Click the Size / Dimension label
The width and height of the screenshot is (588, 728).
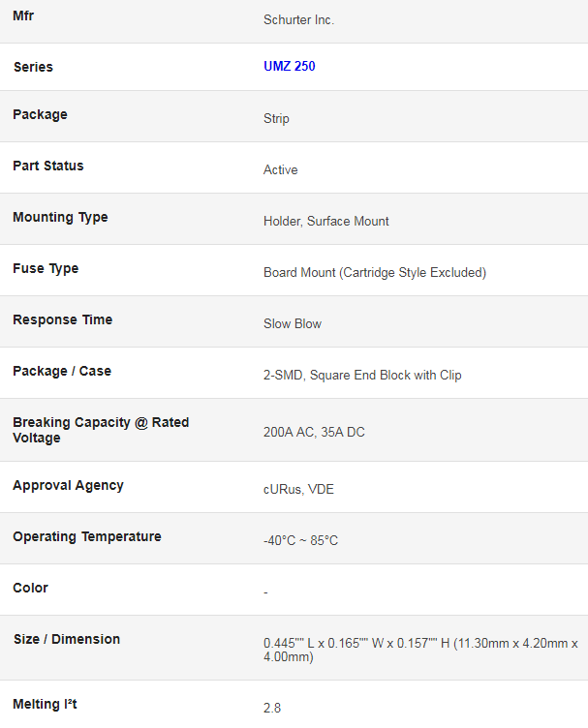click(x=67, y=639)
